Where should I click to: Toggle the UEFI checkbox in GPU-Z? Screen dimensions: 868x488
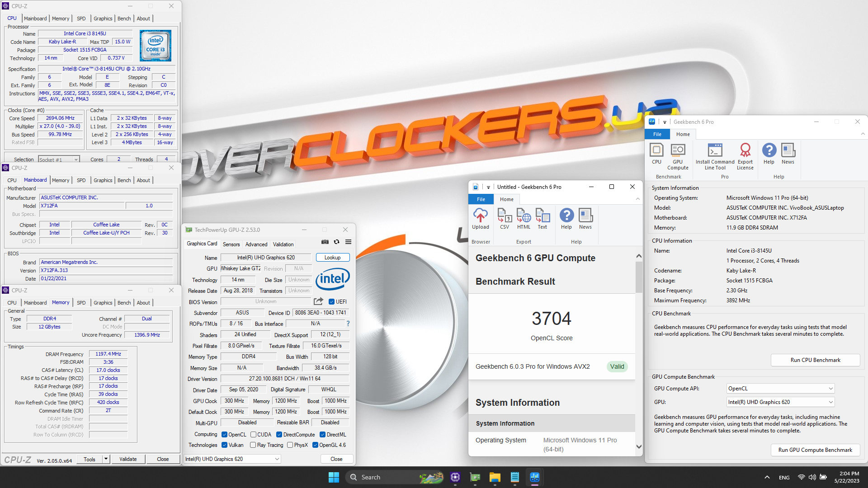pyautogui.click(x=331, y=302)
